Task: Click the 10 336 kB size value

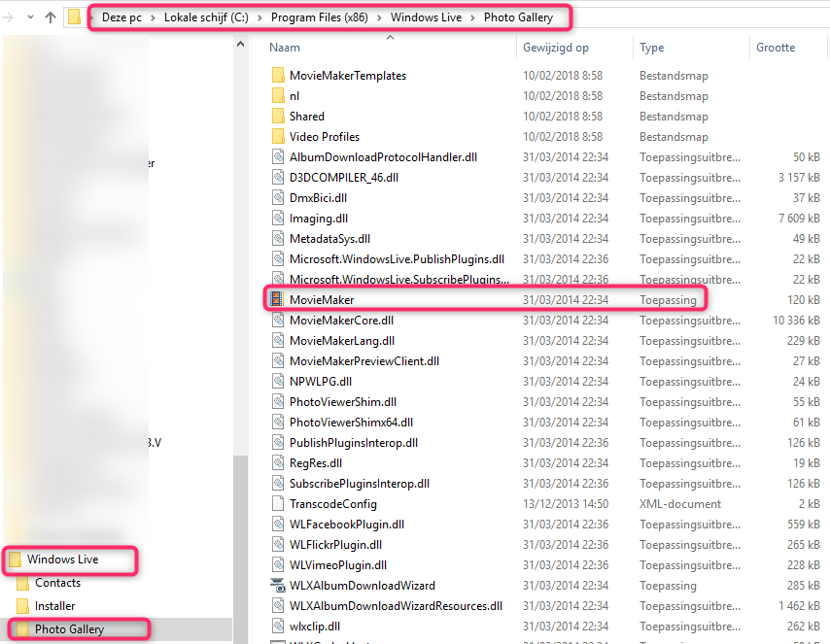Action: (796, 321)
